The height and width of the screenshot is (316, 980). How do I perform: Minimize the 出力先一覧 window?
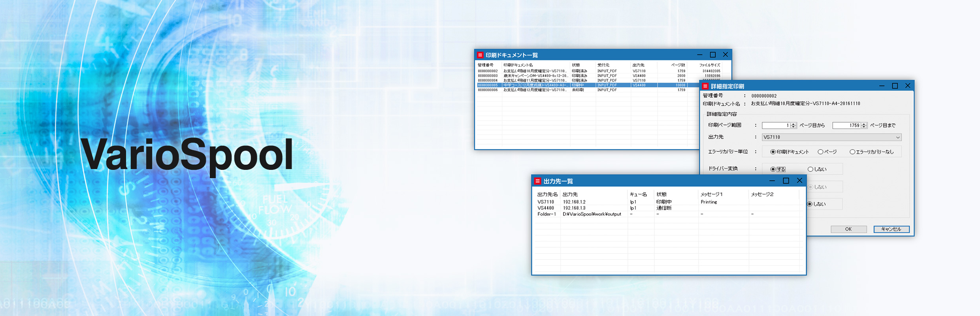772,181
